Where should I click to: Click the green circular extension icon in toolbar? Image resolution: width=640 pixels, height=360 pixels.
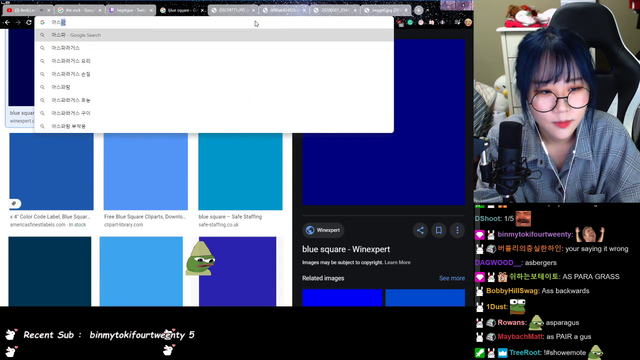(x=410, y=22)
